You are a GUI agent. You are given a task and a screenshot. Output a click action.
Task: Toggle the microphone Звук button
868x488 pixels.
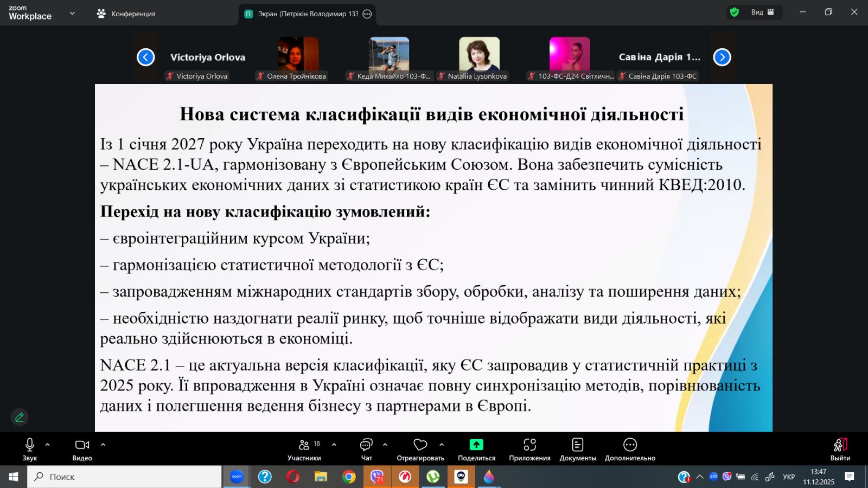[30, 450]
